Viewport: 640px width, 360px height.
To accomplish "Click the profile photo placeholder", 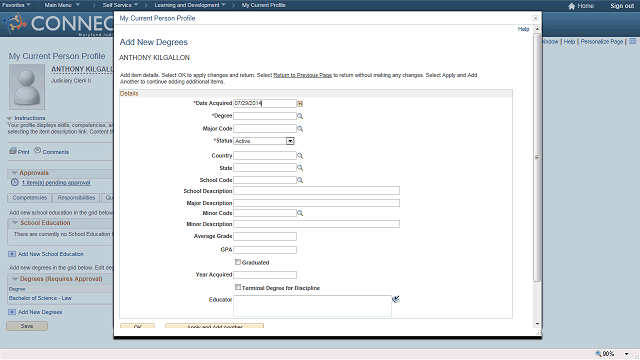I will click(x=27, y=86).
